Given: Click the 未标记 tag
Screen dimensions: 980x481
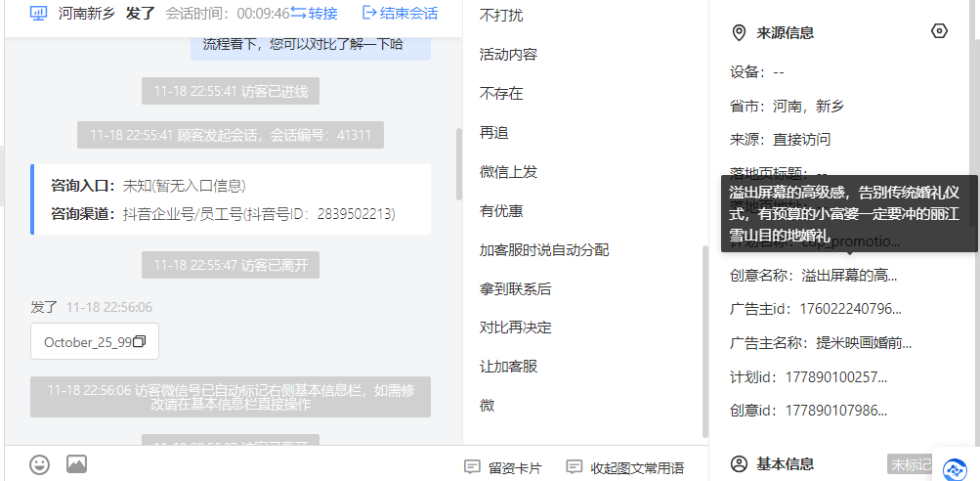Looking at the screenshot, I should point(910,464).
